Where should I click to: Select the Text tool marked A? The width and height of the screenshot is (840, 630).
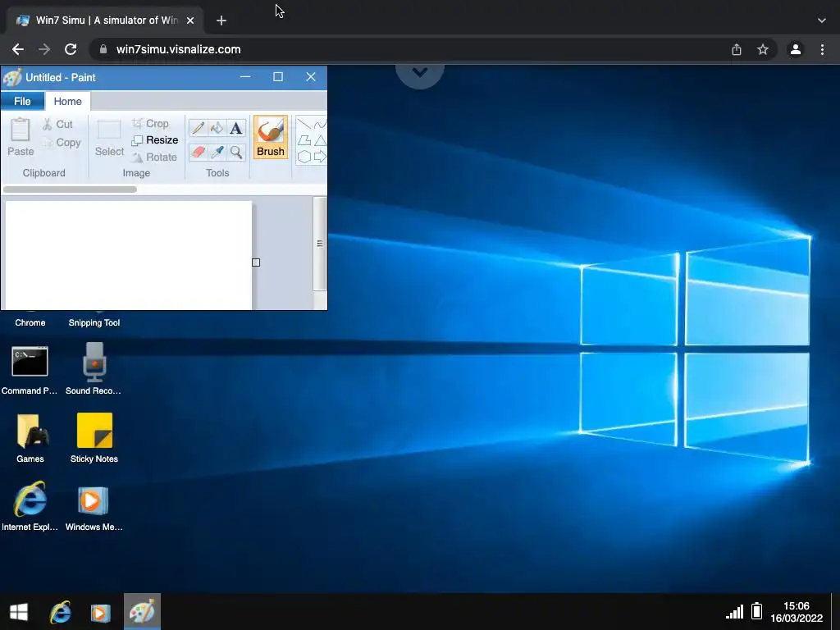[x=236, y=128]
